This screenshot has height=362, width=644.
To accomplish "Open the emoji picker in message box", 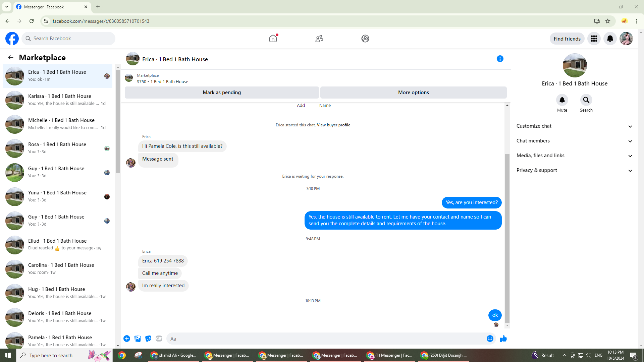I will click(490, 339).
